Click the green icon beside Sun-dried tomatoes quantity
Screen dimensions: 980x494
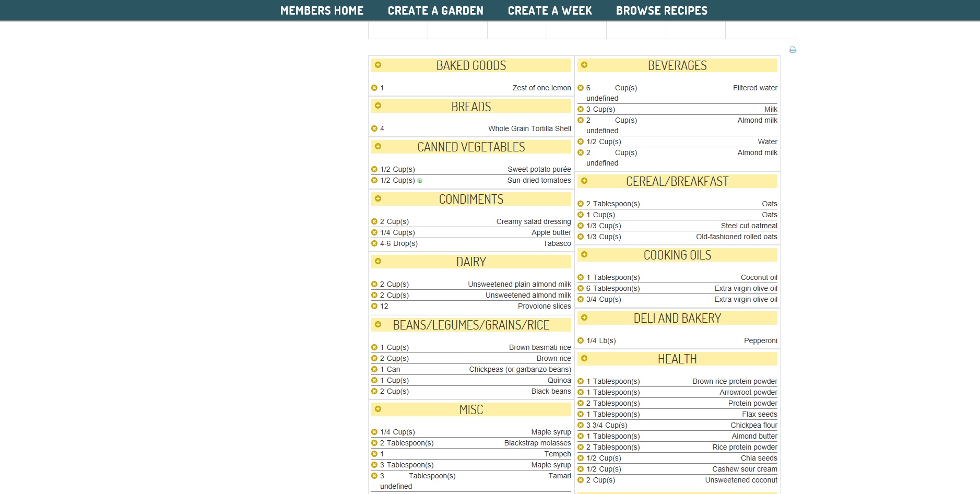[x=420, y=181]
